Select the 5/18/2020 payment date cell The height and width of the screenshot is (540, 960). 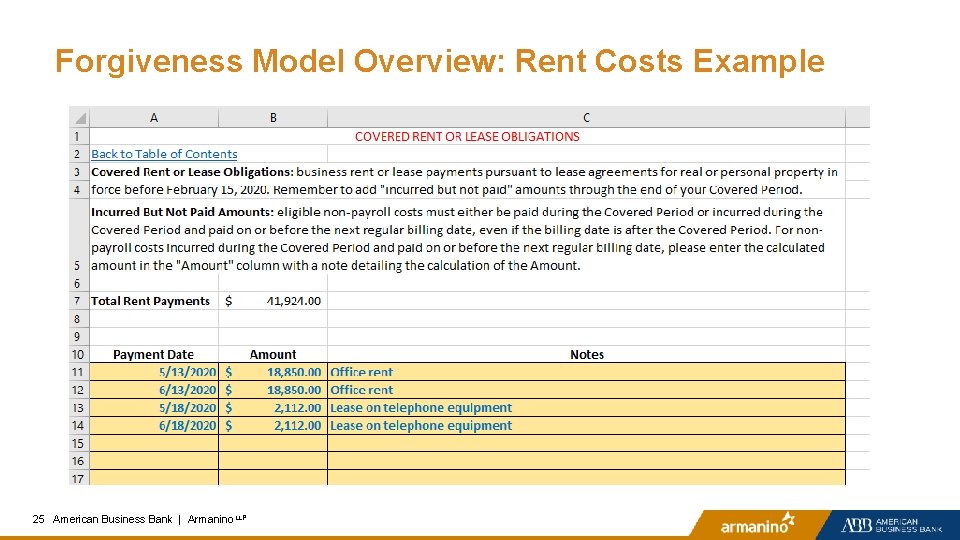(154, 408)
